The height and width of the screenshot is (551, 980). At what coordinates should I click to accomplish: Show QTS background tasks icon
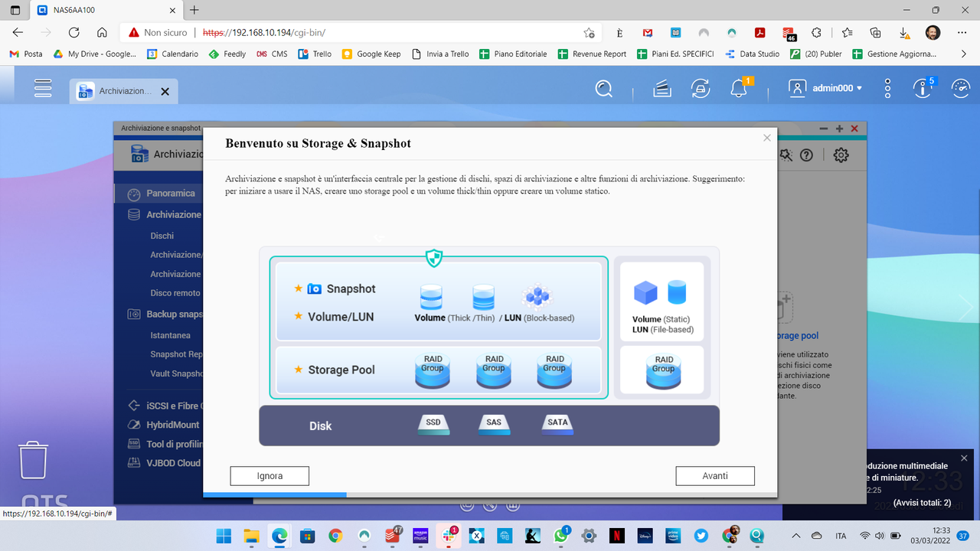click(x=662, y=89)
